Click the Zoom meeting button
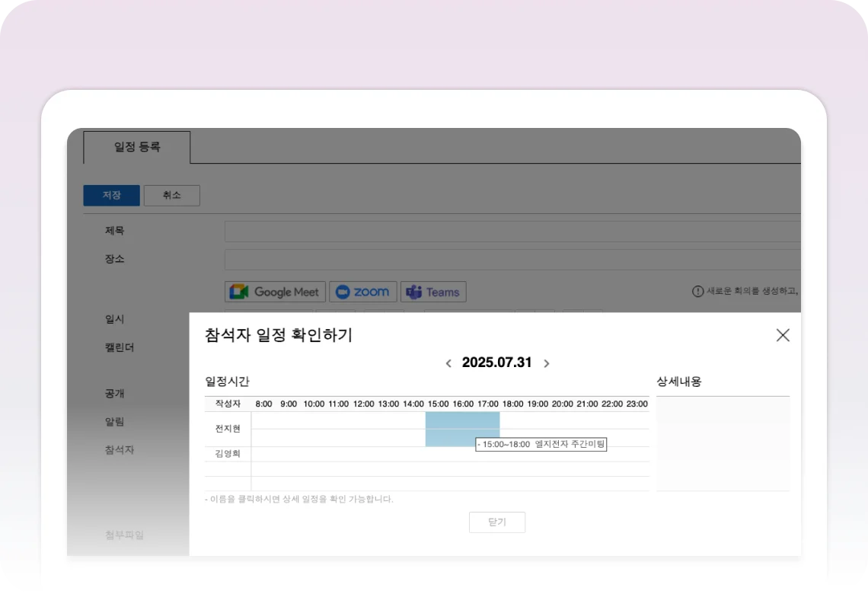Viewport: 868px width, 594px height. [362, 292]
